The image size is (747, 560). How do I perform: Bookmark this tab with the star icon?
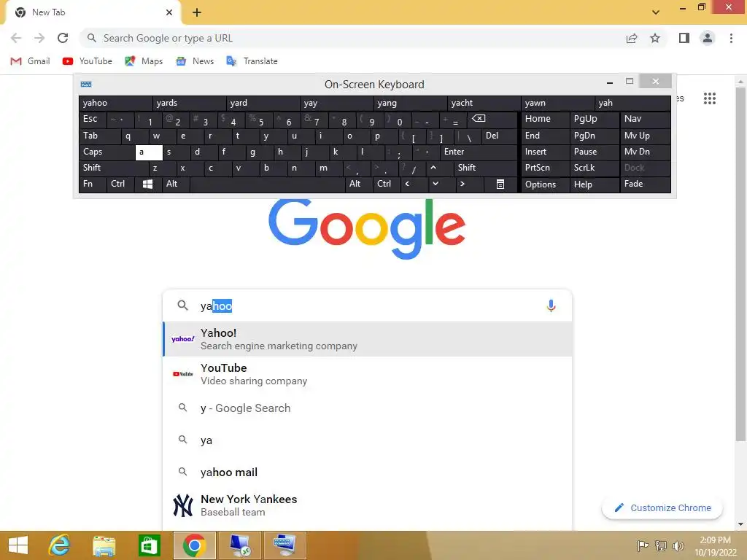655,38
